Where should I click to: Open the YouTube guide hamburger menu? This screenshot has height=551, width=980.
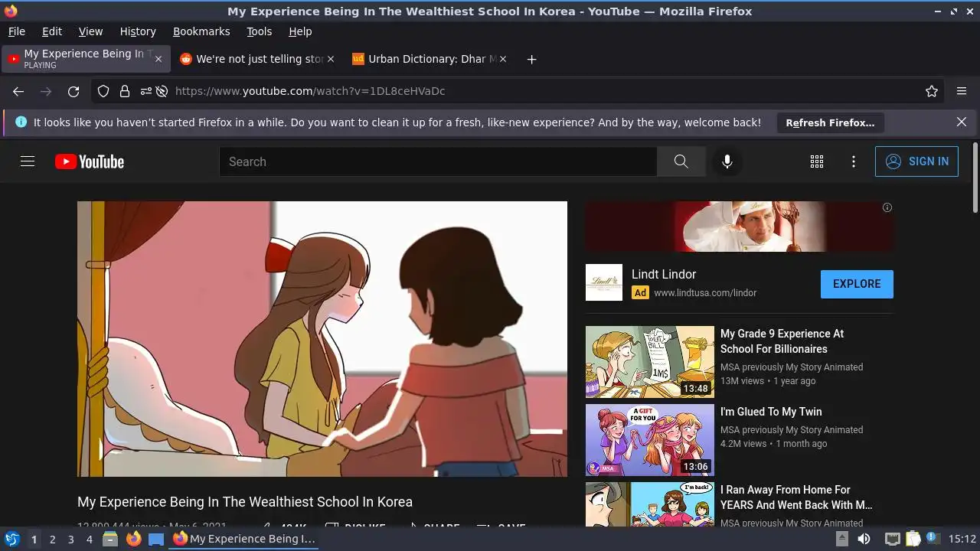[28, 161]
